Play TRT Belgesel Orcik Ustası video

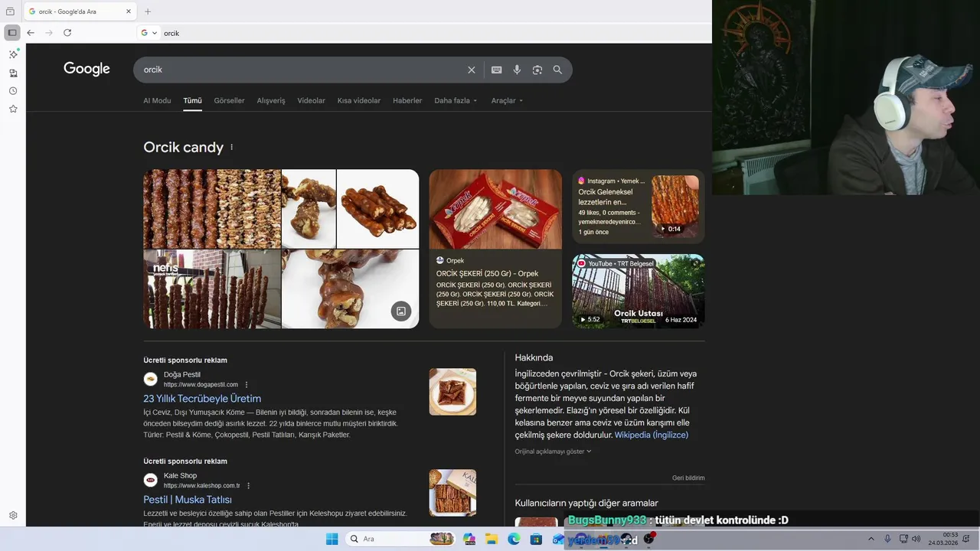click(x=639, y=292)
